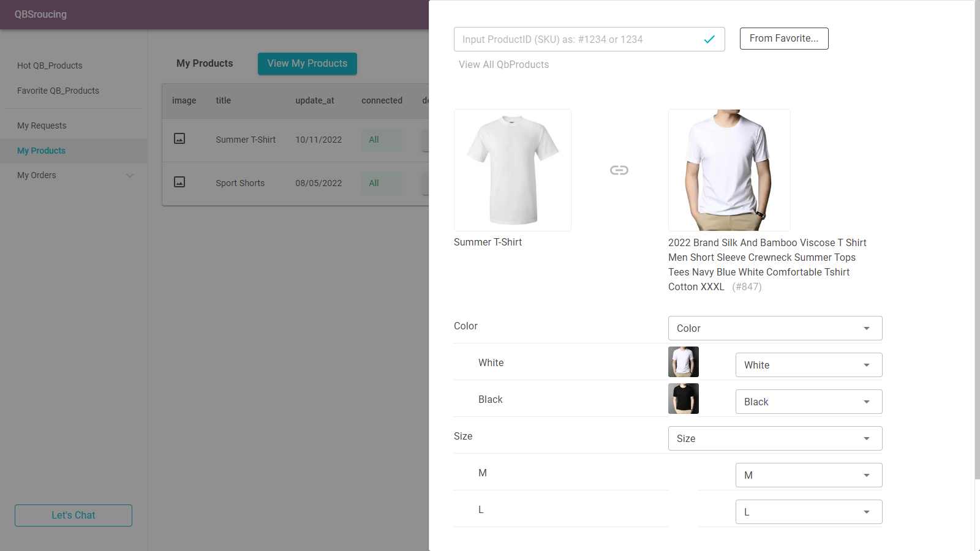Image resolution: width=980 pixels, height=551 pixels.
Task: Open the Black color mapping dropdown
Action: [x=808, y=402]
